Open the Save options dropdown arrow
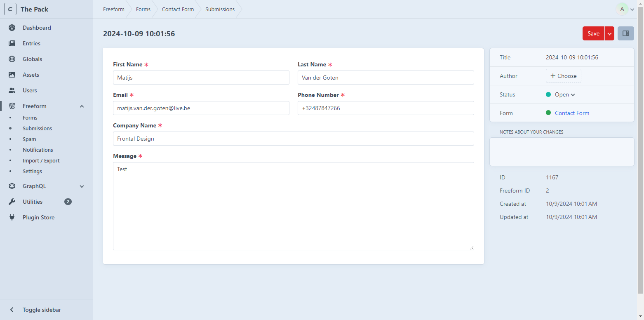 (609, 33)
